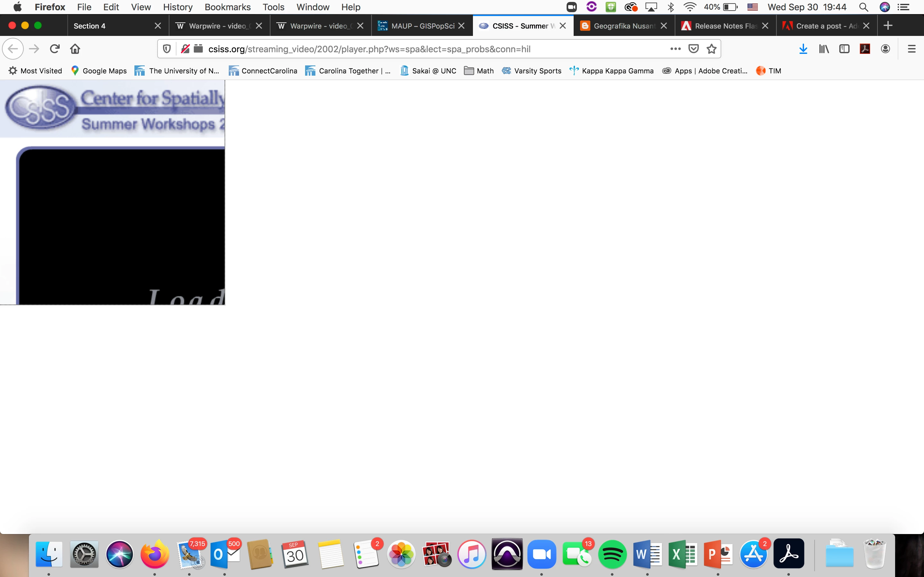Open the tracking protection shield icon
Screen dimensions: 924x577
coord(167,49)
